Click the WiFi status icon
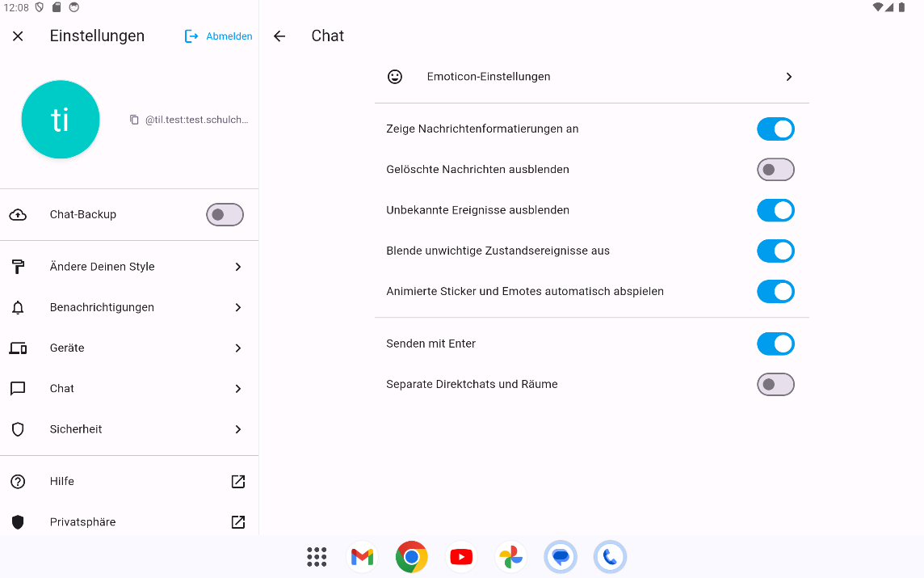Screen dimensions: 924x578 878,7
